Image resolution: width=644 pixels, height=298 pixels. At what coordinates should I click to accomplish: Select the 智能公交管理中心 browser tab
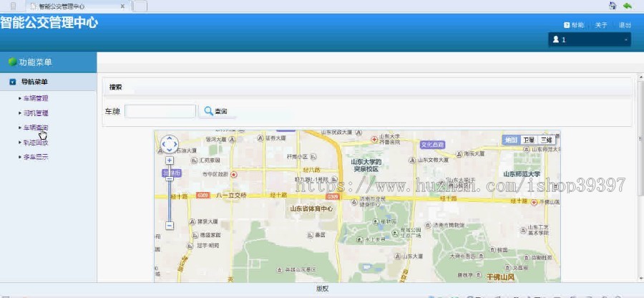point(78,6)
